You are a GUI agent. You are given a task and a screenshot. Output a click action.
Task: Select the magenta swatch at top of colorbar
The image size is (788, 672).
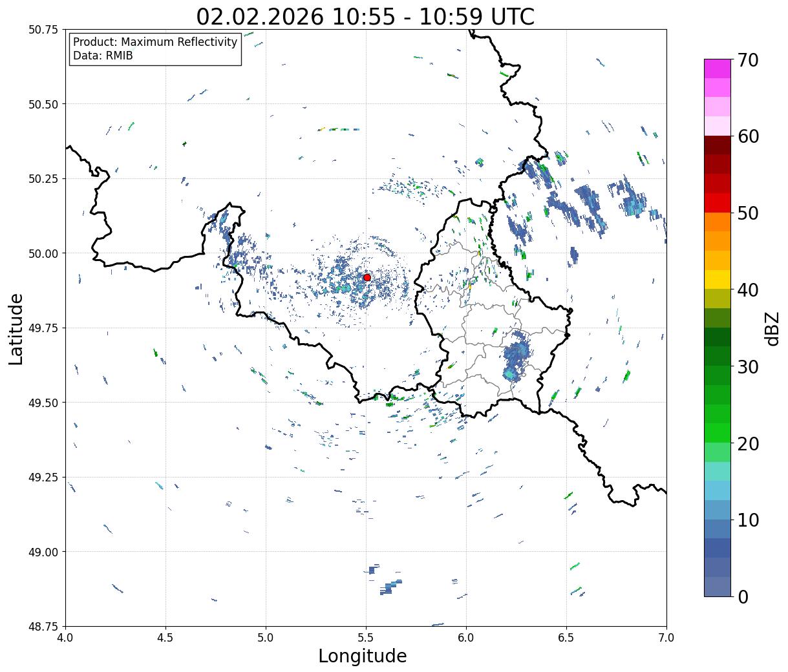pyautogui.click(x=718, y=68)
